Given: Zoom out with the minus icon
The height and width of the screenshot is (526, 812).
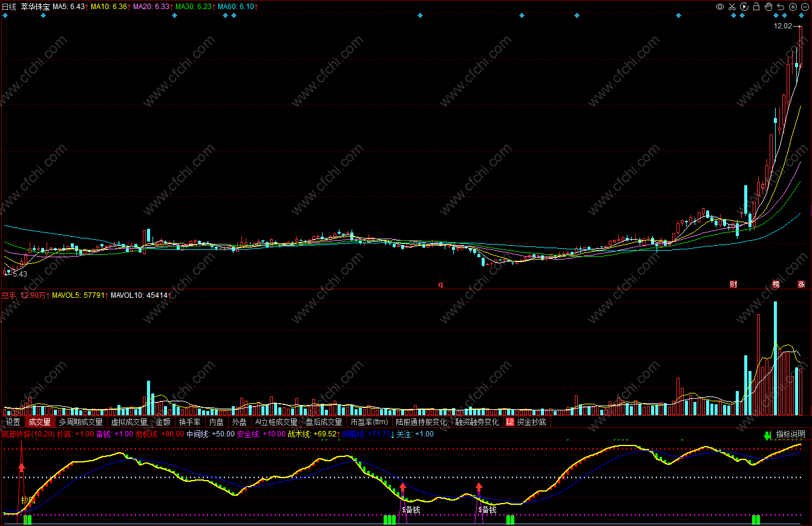Looking at the screenshot, I should (x=804, y=7).
